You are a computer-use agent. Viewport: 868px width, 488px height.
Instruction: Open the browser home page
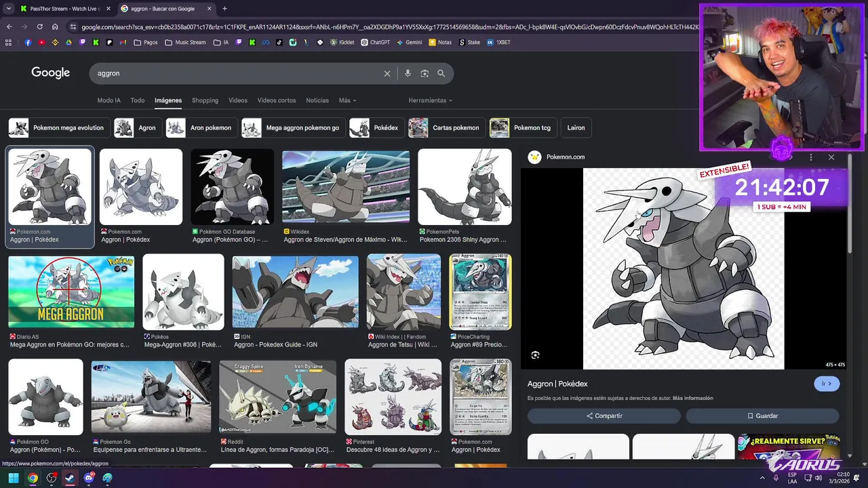55,26
